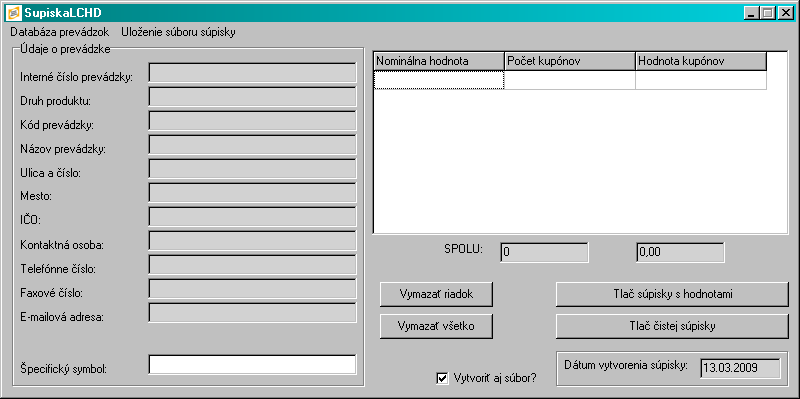The image size is (800, 399).
Task: Click the Vymazať všetko button
Action: (436, 326)
